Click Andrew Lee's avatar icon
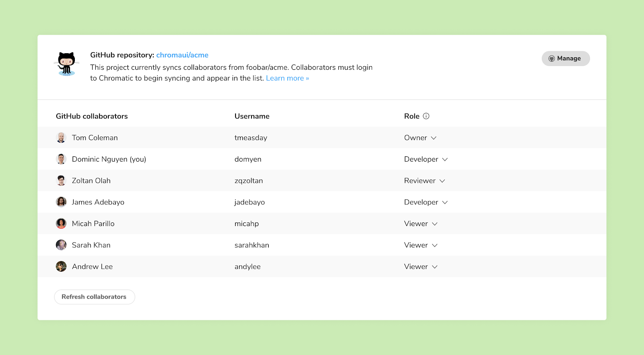Image resolution: width=644 pixels, height=355 pixels. pos(61,266)
